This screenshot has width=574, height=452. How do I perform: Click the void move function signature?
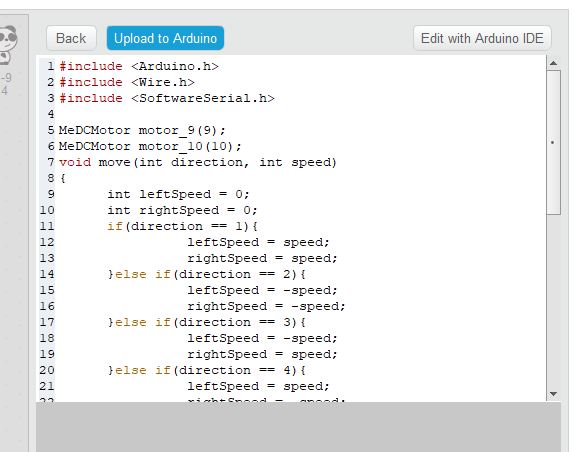[198, 162]
